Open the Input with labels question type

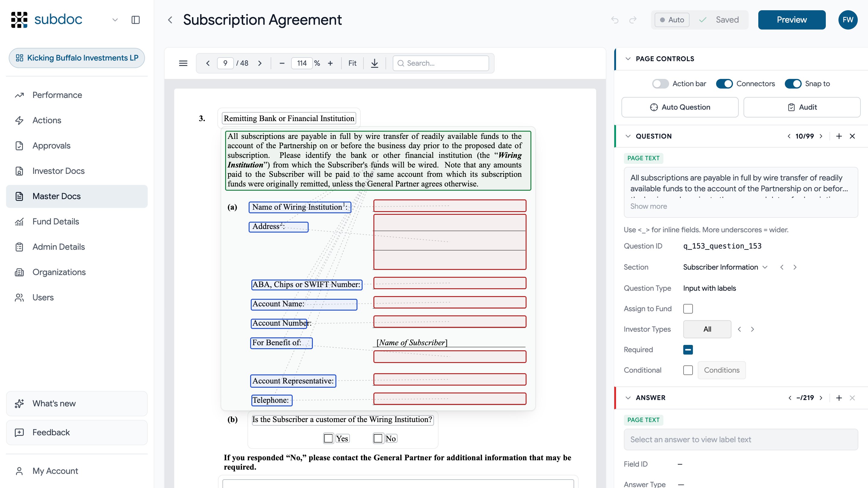click(709, 288)
